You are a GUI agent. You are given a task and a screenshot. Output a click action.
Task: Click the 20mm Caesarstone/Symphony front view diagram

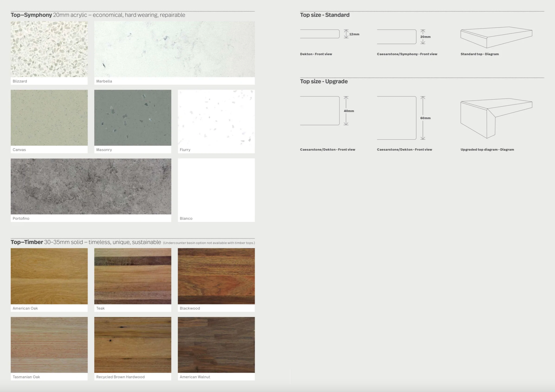pyautogui.click(x=397, y=37)
